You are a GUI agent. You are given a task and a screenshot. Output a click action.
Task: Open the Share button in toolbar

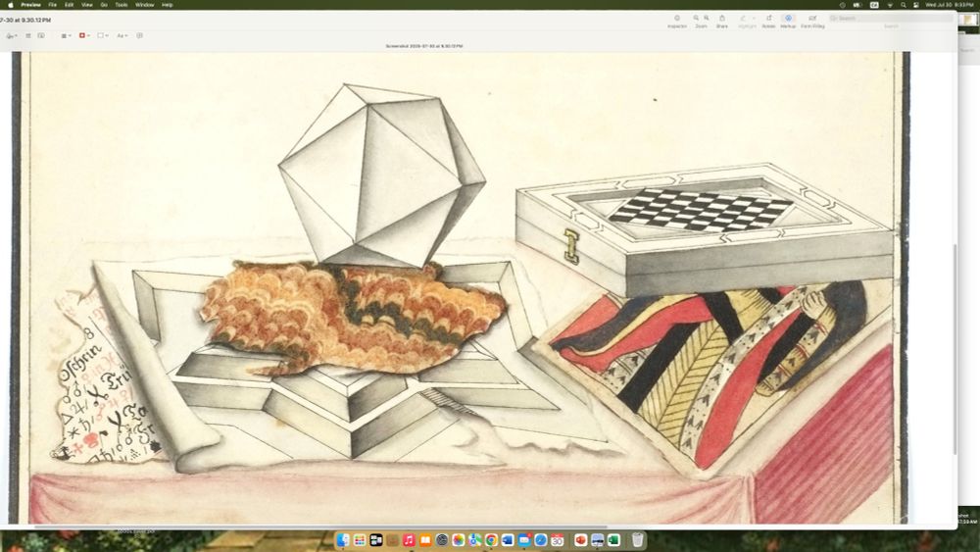[x=722, y=22]
